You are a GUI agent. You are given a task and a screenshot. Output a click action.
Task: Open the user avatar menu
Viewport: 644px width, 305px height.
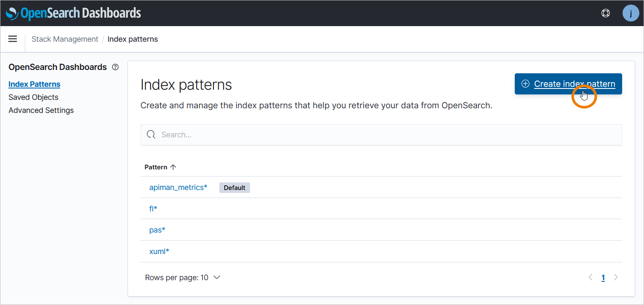(631, 13)
